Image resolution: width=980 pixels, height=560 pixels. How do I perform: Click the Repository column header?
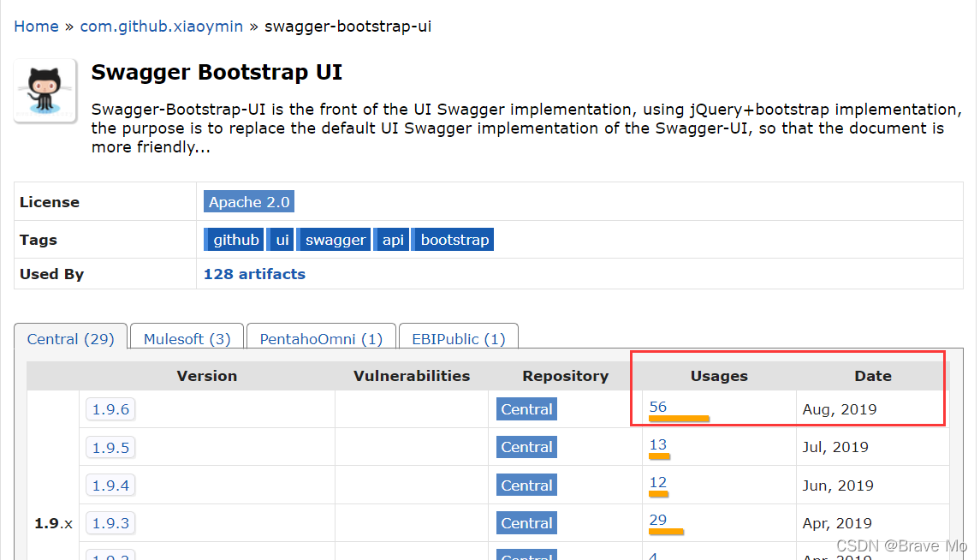(x=566, y=376)
